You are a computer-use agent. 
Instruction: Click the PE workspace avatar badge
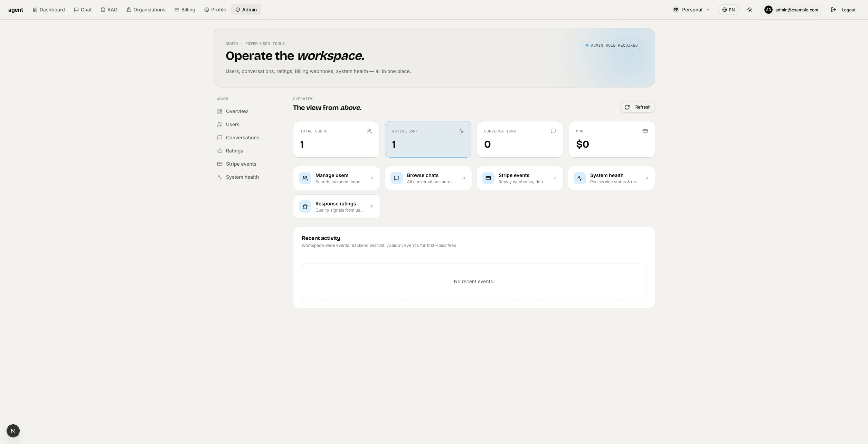(676, 10)
